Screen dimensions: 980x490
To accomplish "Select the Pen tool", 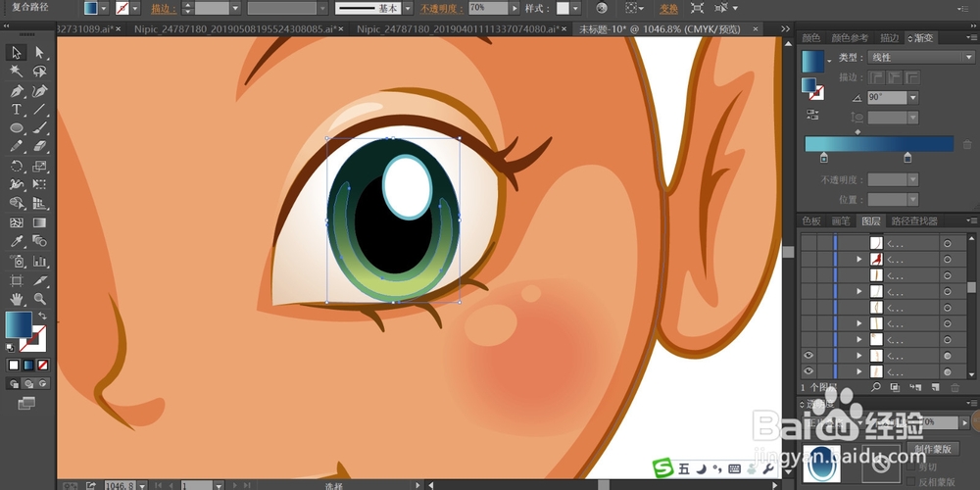I will point(17,91).
